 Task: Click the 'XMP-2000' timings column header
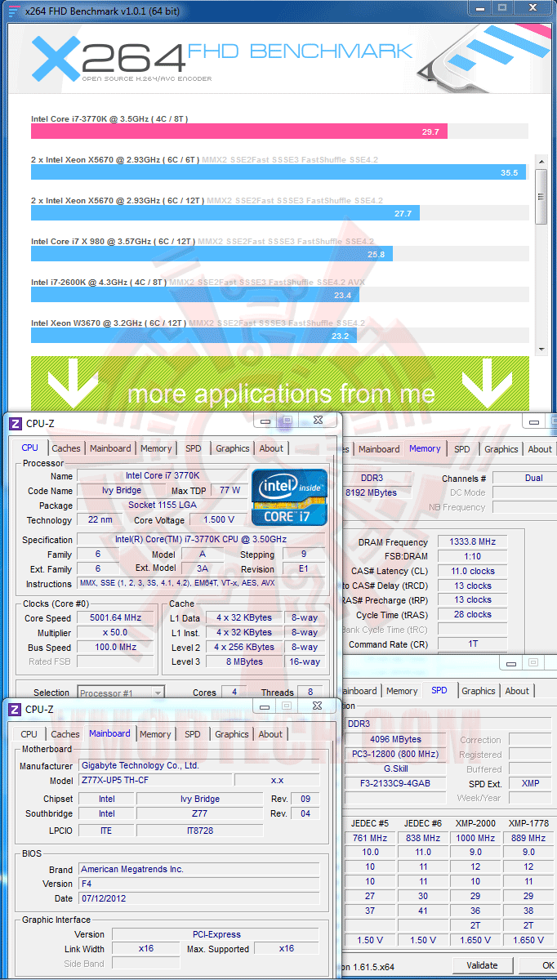pos(475,823)
